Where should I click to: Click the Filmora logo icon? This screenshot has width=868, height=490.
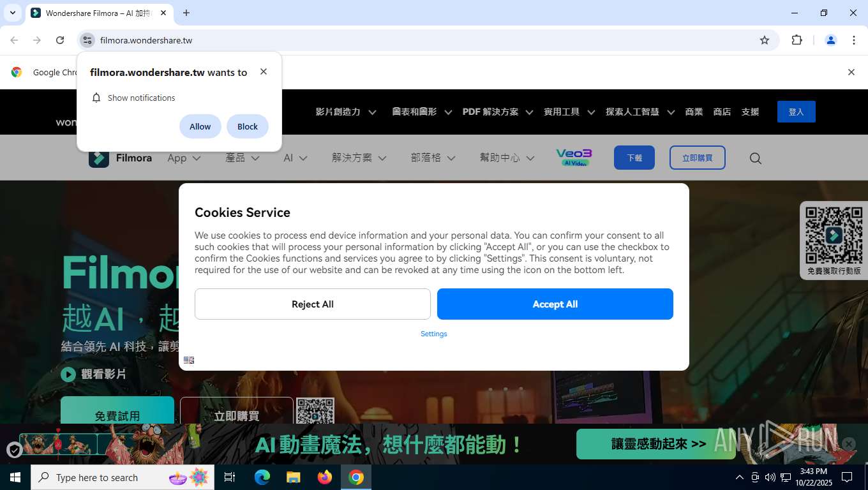(99, 158)
